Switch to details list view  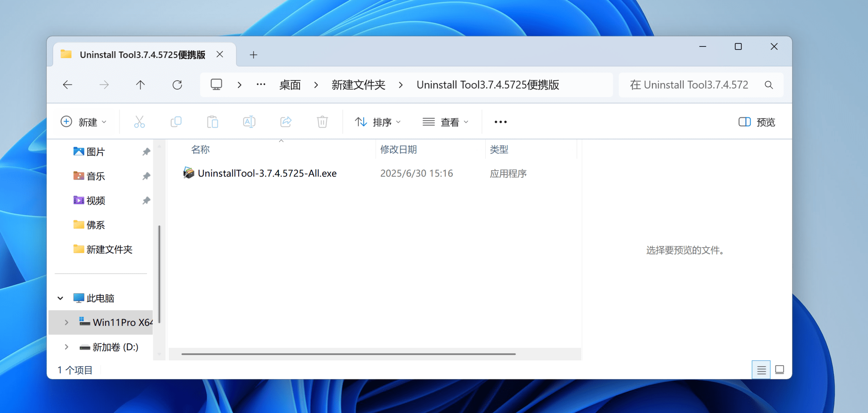pyautogui.click(x=761, y=370)
